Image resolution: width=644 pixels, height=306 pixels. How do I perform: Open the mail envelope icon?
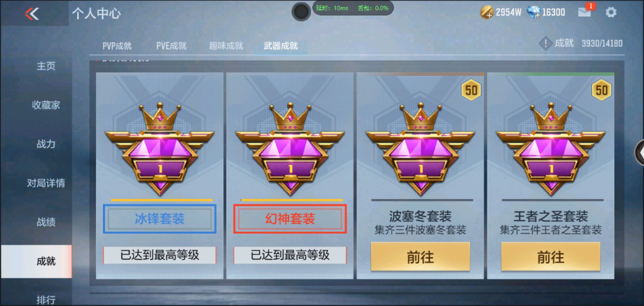pyautogui.click(x=585, y=12)
